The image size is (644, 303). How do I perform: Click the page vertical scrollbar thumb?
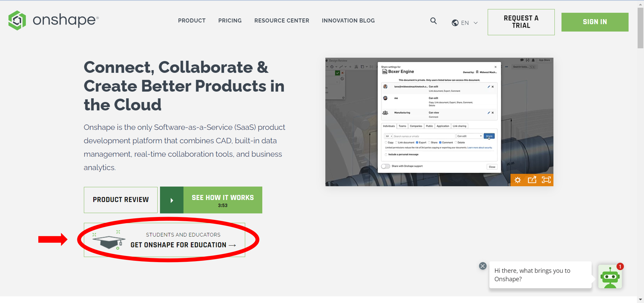(640, 28)
